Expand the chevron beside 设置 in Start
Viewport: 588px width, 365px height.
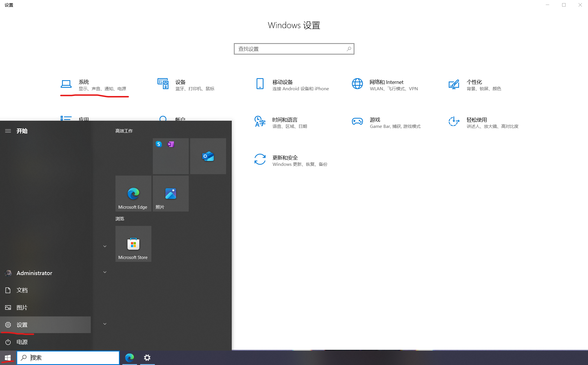(105, 324)
